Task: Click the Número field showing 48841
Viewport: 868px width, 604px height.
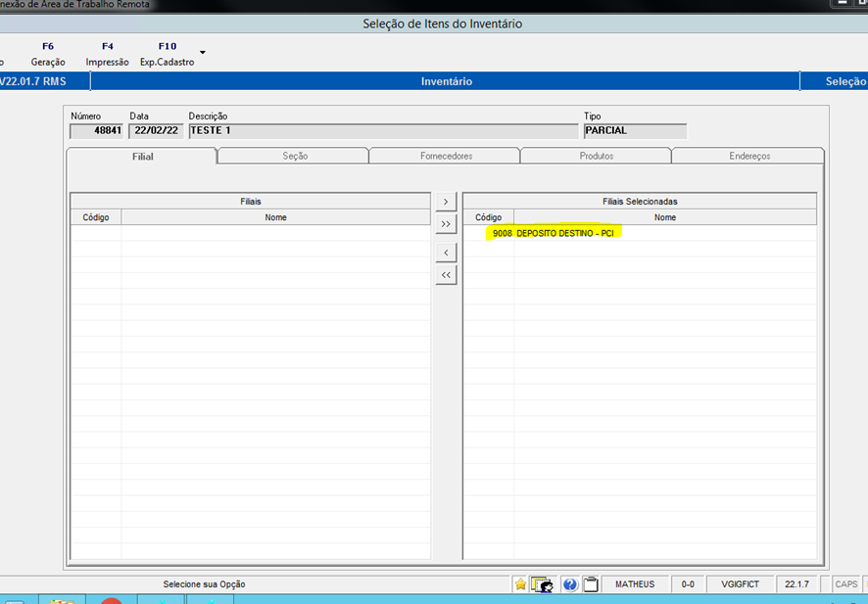Action: pyautogui.click(x=96, y=131)
